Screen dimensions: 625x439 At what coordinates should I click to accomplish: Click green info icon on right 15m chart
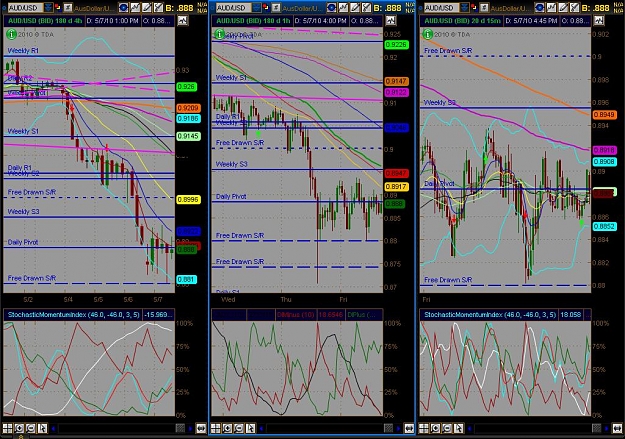[428, 35]
